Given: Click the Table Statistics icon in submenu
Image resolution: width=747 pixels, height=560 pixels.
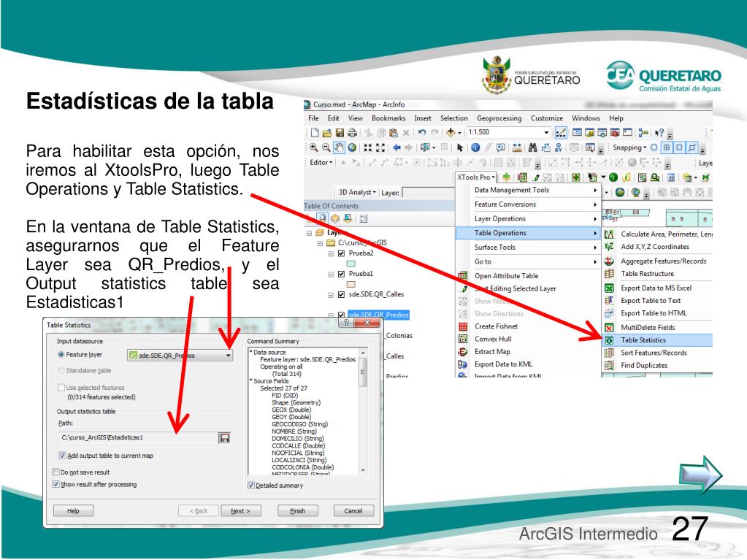Looking at the screenshot, I should click(x=609, y=340).
